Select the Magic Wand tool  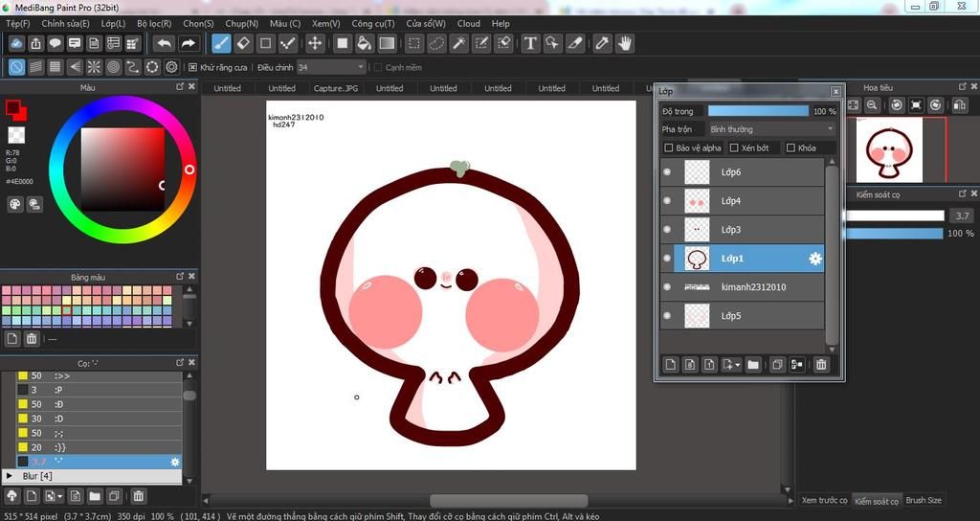[x=458, y=43]
